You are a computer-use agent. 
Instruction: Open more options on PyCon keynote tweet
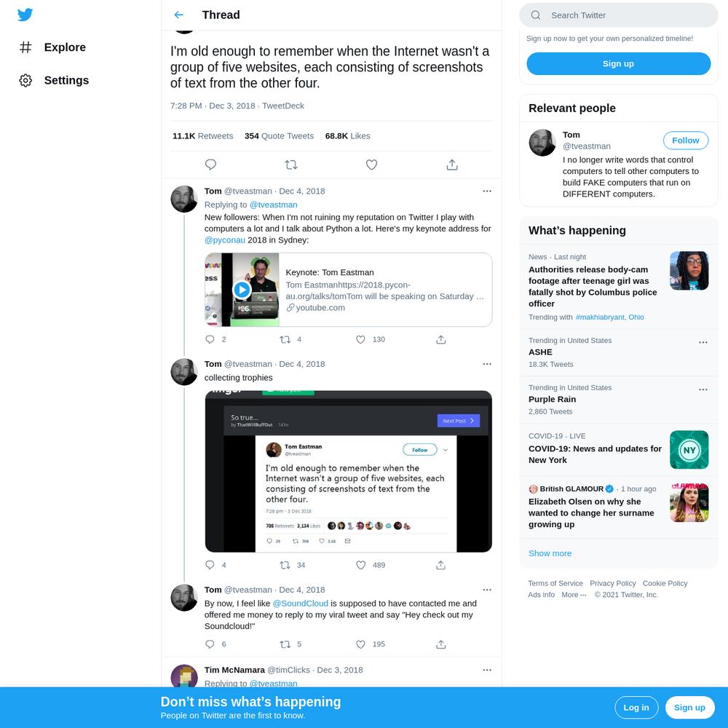486,191
